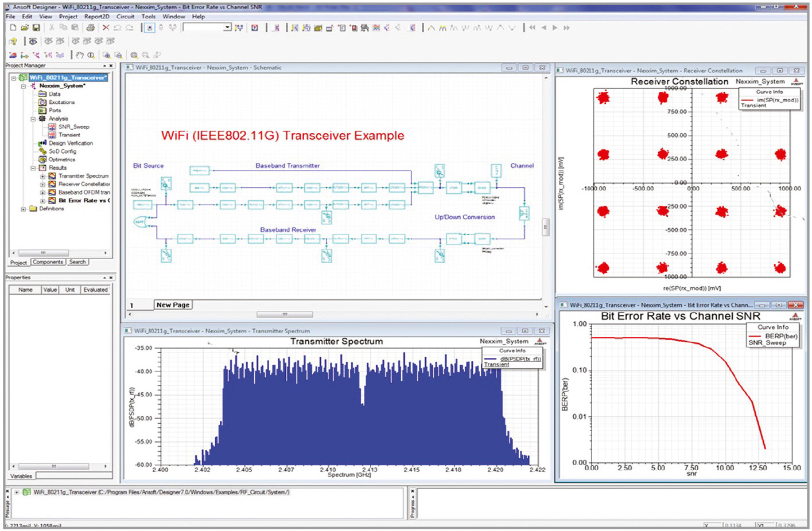Click the New Page schematic tab
This screenshot has height=531, width=812.
173,305
